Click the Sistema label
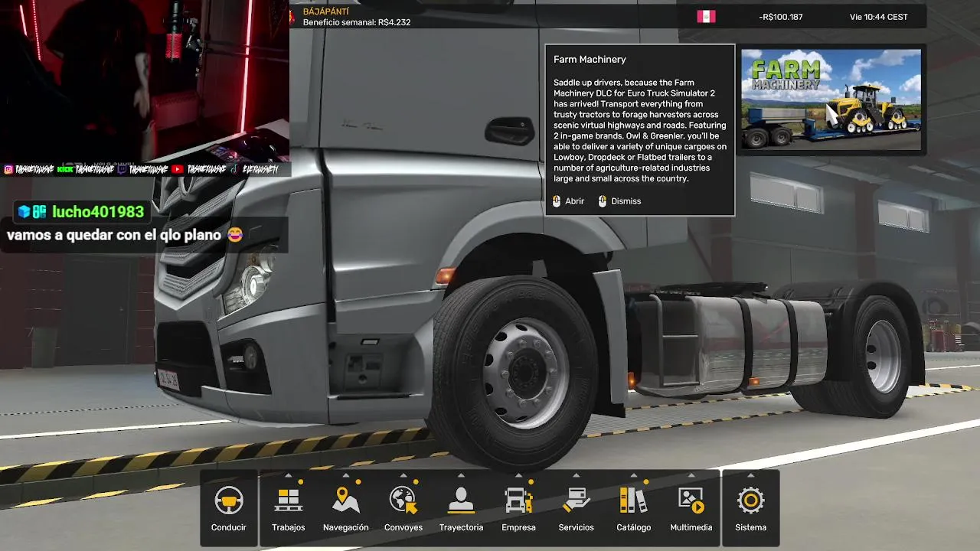 pos(750,527)
